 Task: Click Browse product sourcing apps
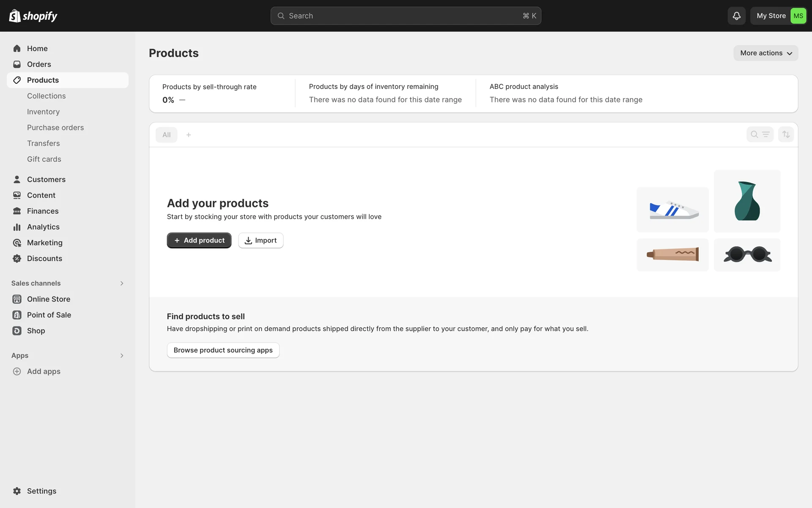coord(223,350)
